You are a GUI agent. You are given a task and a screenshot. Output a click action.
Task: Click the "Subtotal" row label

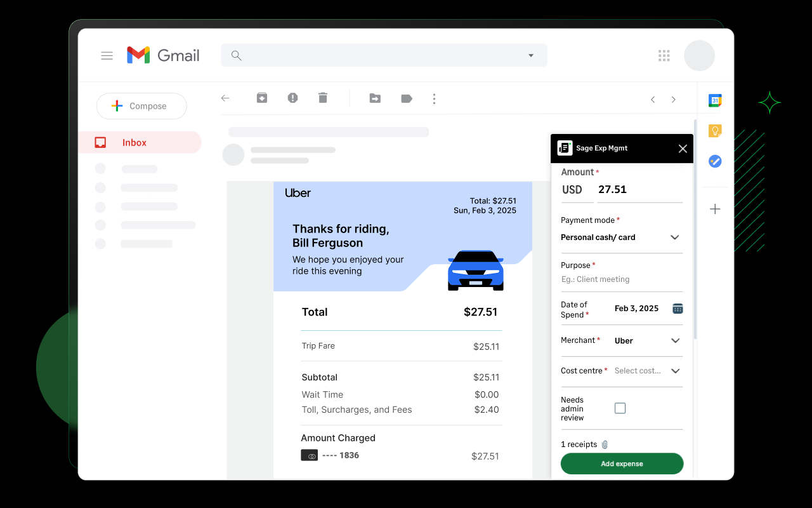point(320,377)
